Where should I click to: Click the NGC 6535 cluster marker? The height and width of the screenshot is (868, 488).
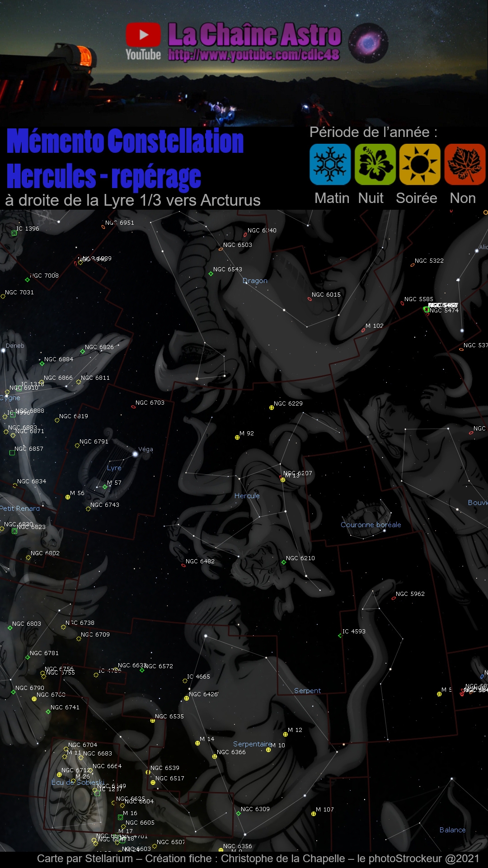(x=153, y=721)
